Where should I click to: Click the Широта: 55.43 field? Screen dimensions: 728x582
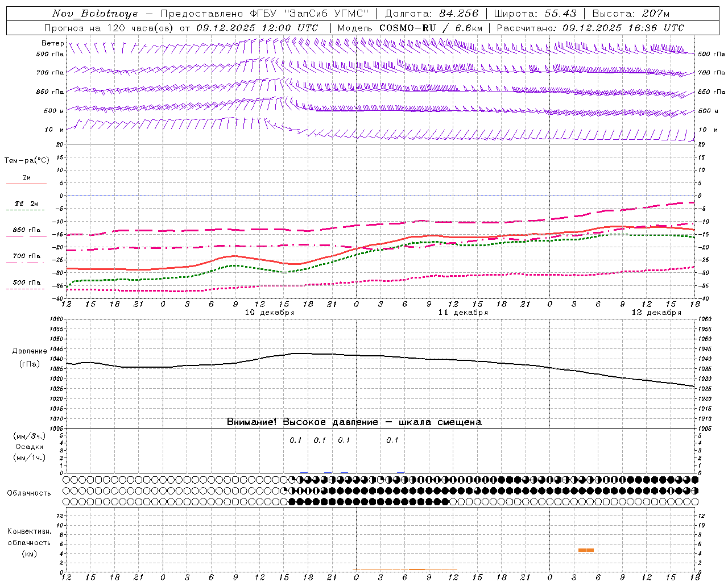(x=535, y=14)
